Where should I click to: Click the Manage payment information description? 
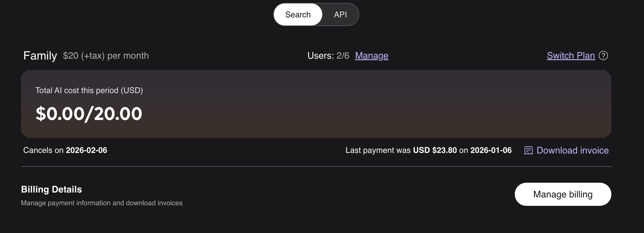pos(102,203)
